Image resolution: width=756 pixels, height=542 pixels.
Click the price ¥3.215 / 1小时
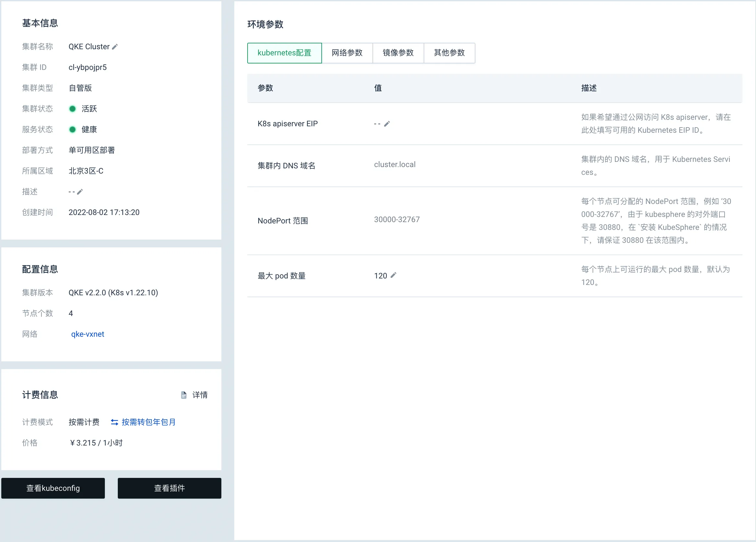tap(96, 443)
